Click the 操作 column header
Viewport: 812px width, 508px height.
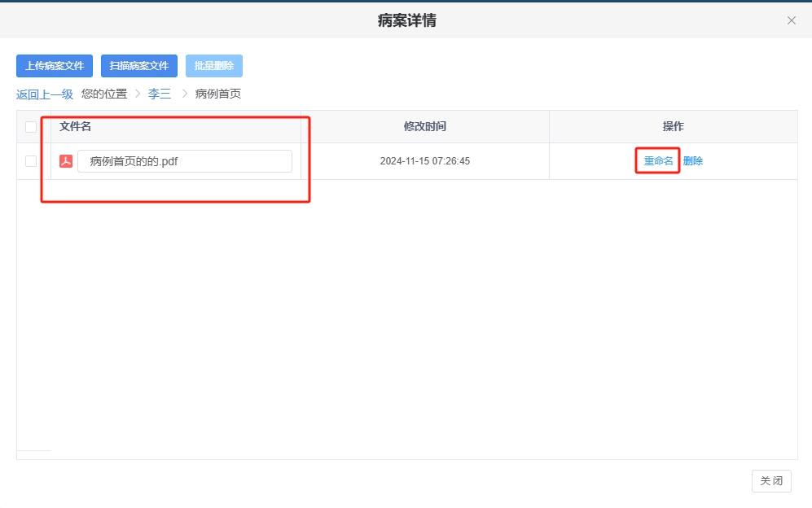click(x=674, y=126)
